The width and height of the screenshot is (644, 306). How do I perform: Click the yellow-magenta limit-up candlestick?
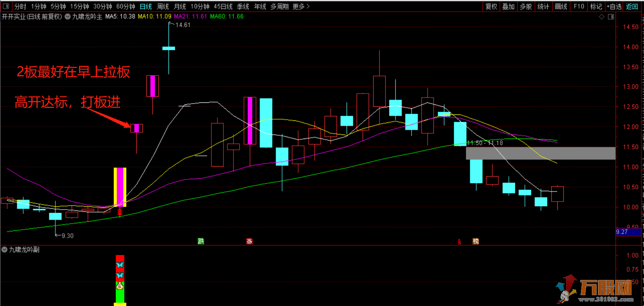[120, 187]
